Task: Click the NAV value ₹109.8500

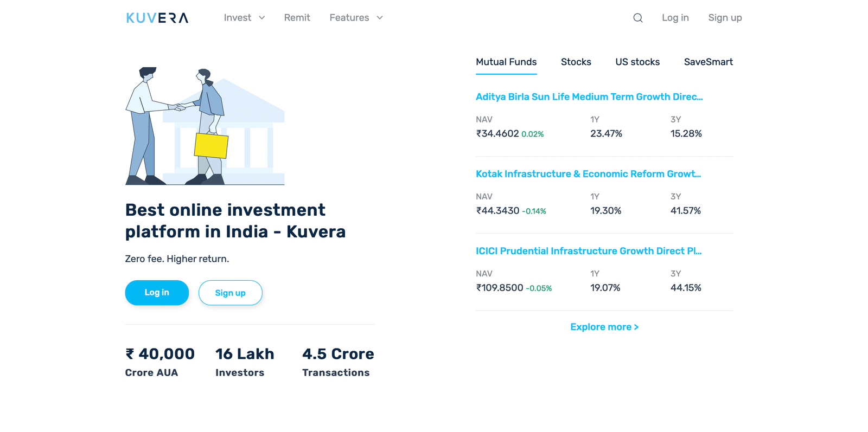Action: [x=500, y=287]
